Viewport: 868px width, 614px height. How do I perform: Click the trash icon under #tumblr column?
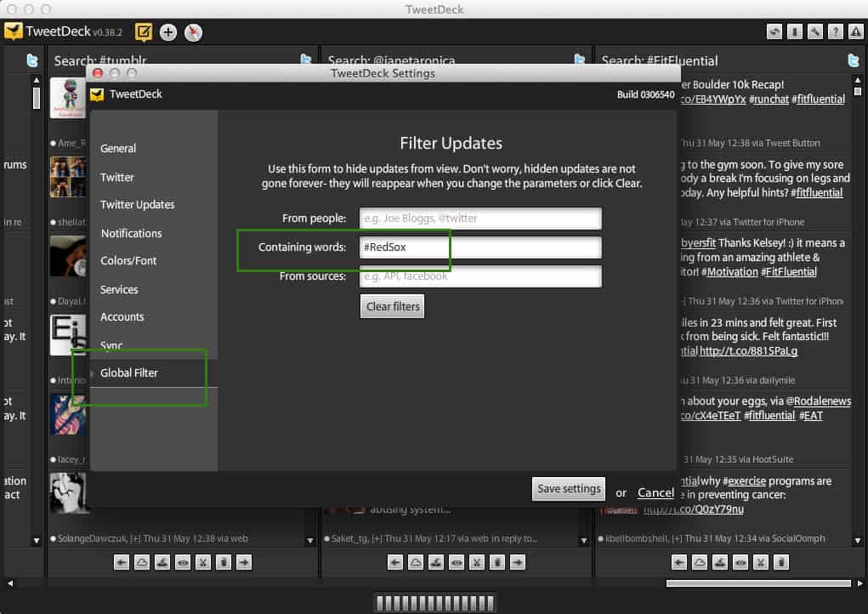(x=223, y=562)
